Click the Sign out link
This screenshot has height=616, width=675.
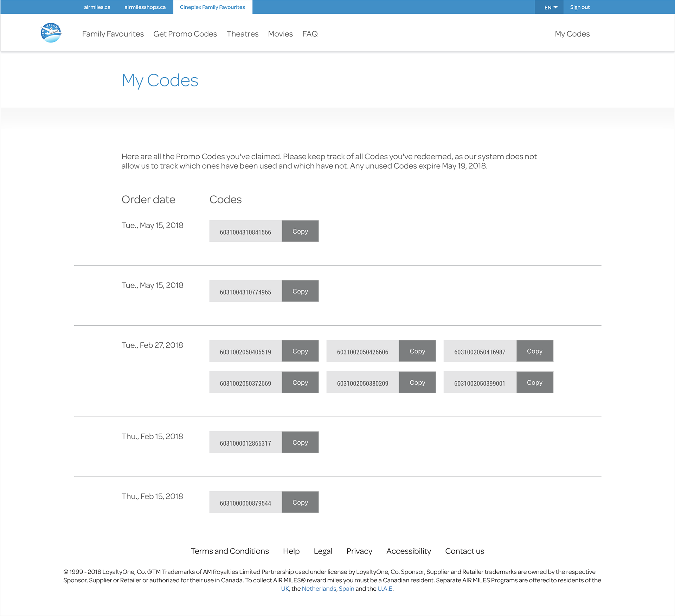point(580,7)
